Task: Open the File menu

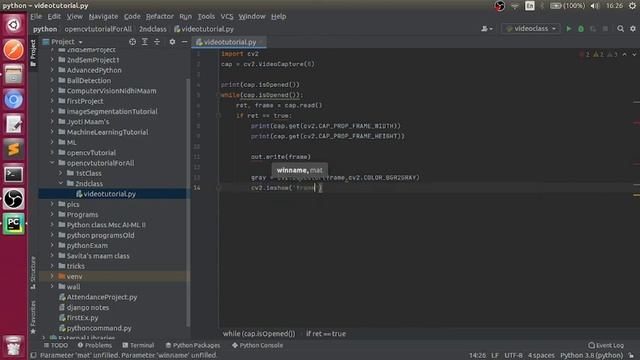Action: coord(36,16)
